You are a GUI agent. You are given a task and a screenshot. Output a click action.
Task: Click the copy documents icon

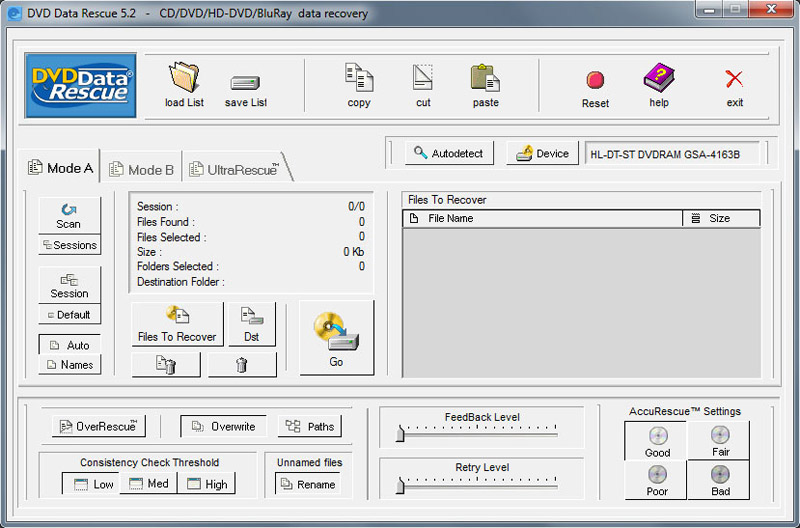(359, 78)
